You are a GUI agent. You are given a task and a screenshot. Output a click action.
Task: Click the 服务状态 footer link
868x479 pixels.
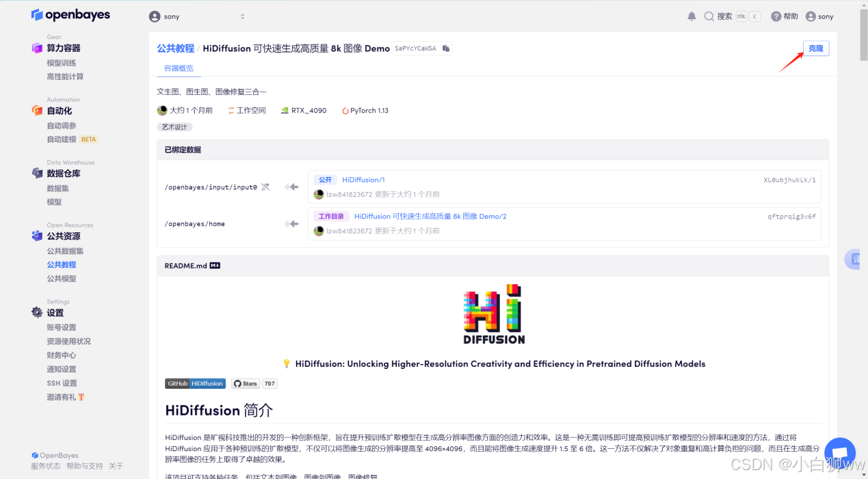pos(46,466)
